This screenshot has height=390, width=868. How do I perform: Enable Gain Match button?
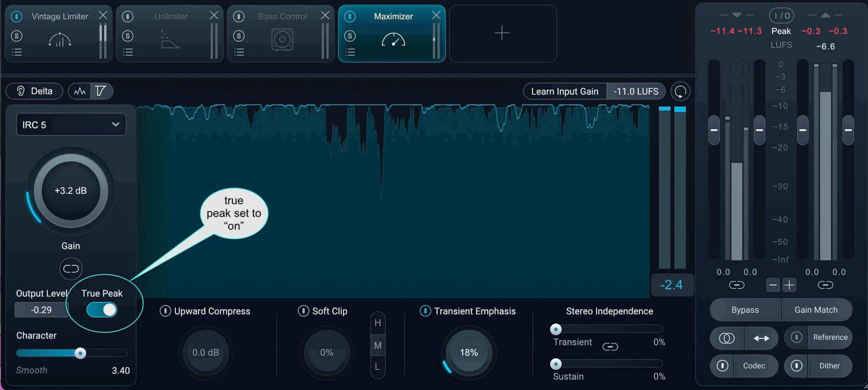pyautogui.click(x=816, y=310)
